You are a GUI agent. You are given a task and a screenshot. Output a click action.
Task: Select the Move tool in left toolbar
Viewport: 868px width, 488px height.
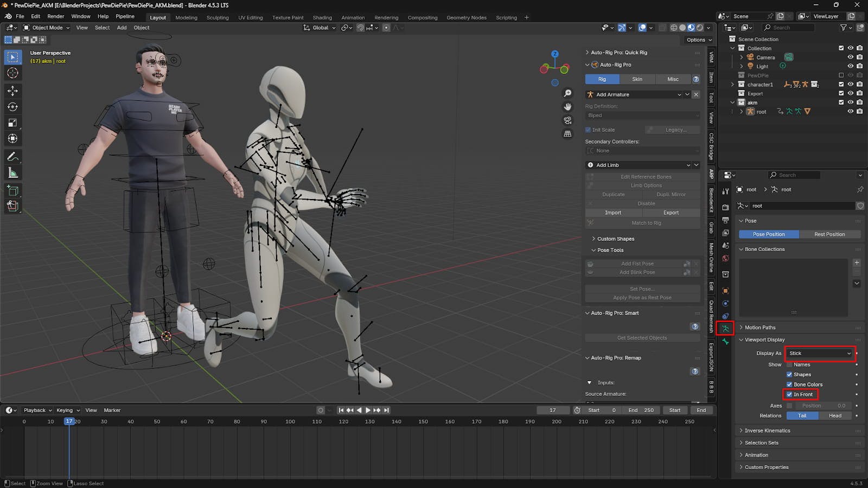click(12, 91)
